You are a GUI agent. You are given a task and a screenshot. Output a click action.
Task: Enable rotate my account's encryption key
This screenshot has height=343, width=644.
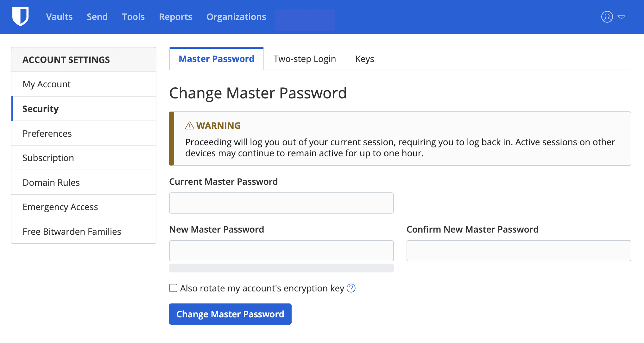click(x=173, y=288)
